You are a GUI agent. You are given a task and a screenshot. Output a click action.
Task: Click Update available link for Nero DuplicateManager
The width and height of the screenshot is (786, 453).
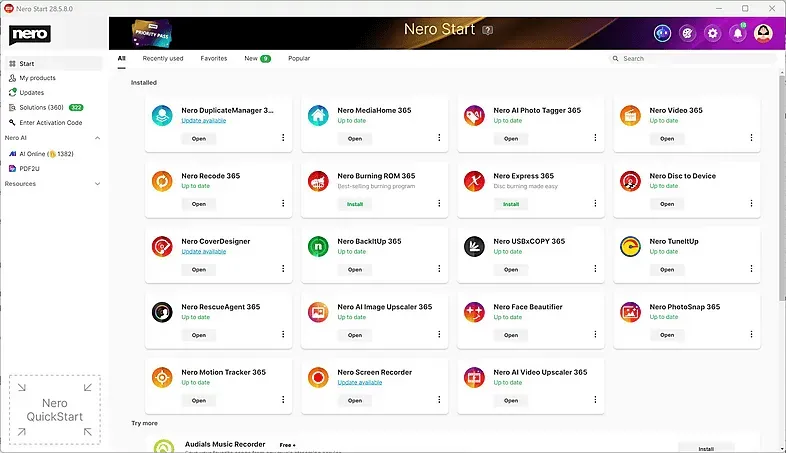(204, 121)
